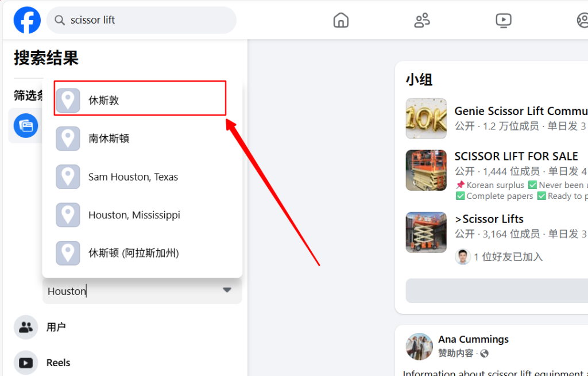Select 休斯顿 (阿拉斯加州) suggestion
The image size is (588, 376).
[133, 253]
